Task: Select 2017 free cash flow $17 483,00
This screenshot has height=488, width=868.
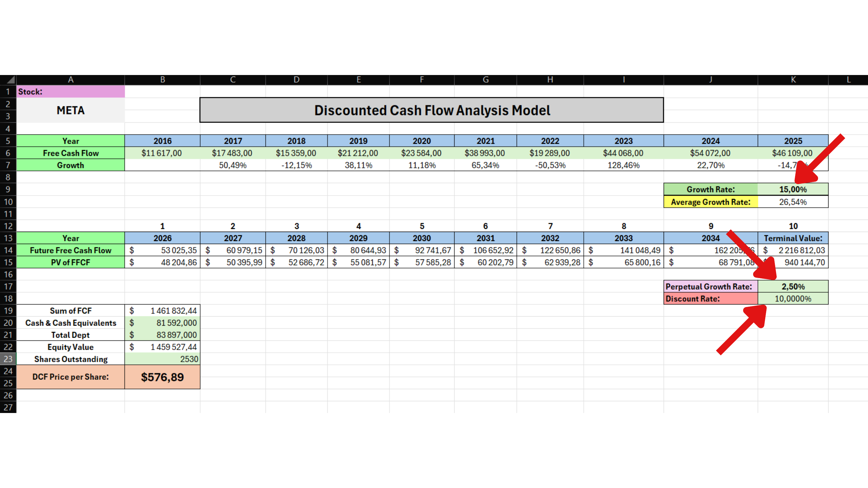Action: tap(233, 153)
